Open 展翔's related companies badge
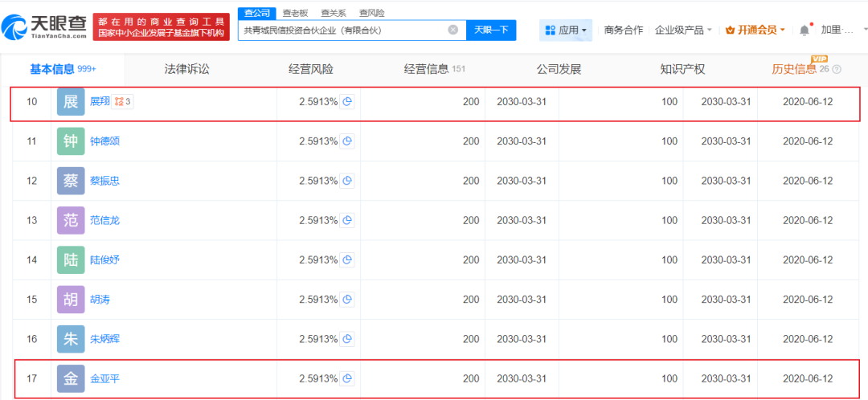 point(123,102)
